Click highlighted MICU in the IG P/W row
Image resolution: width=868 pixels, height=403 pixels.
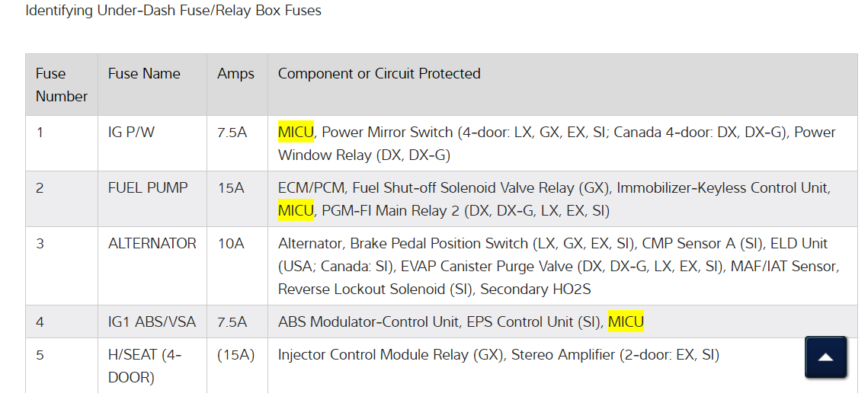[296, 132]
